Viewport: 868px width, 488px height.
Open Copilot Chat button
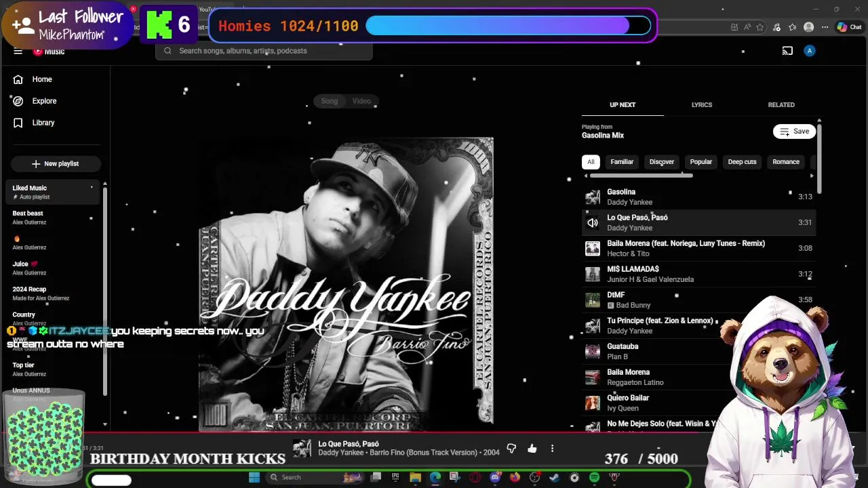pos(849,27)
